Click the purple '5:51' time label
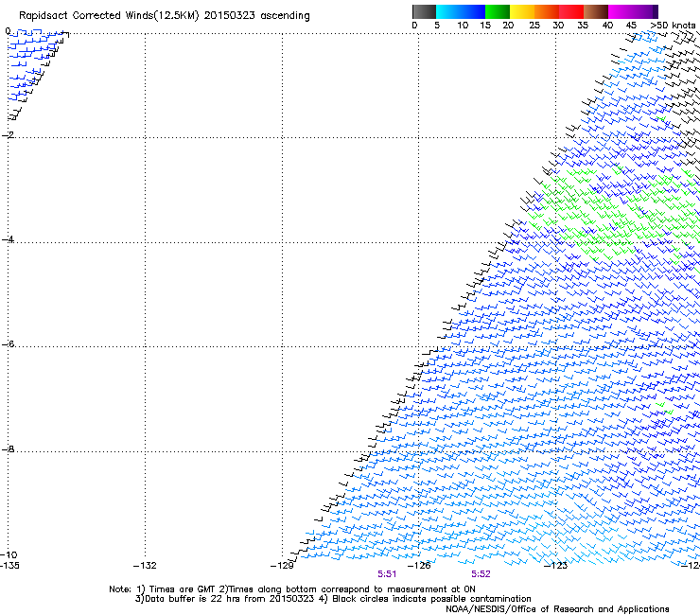The height and width of the screenshot is (615, 700). (387, 574)
